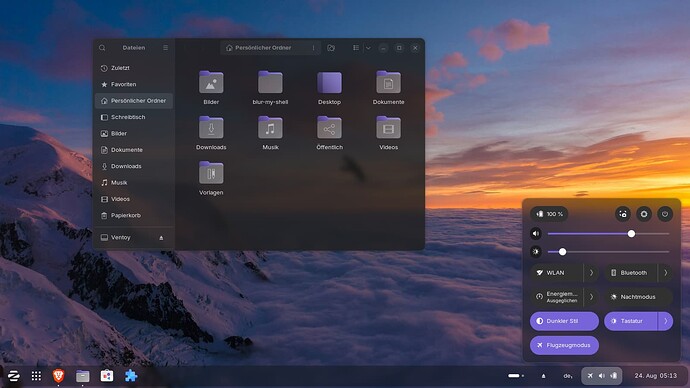690x388 pixels.
Task: Open the clock showing 24. Aug 05:13
Action: pyautogui.click(x=655, y=376)
